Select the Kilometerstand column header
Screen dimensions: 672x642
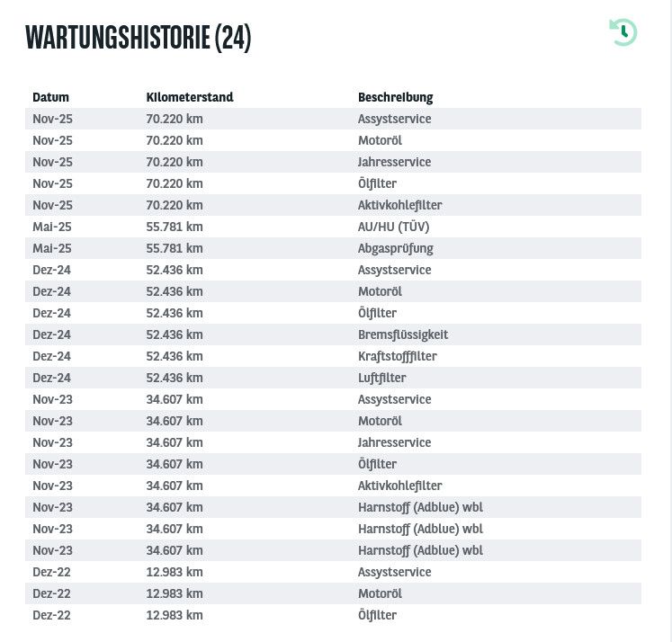(x=190, y=97)
